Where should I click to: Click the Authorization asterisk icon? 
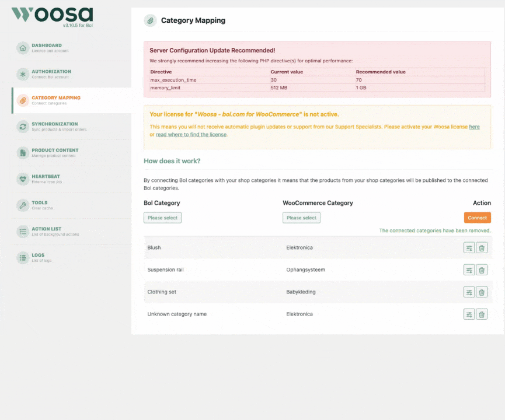[23, 74]
